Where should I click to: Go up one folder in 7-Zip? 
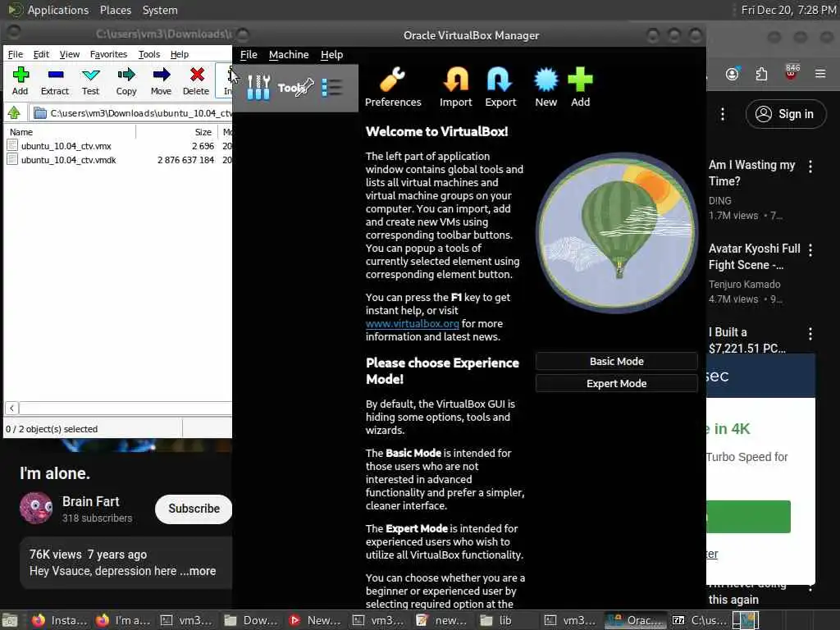[15, 113]
